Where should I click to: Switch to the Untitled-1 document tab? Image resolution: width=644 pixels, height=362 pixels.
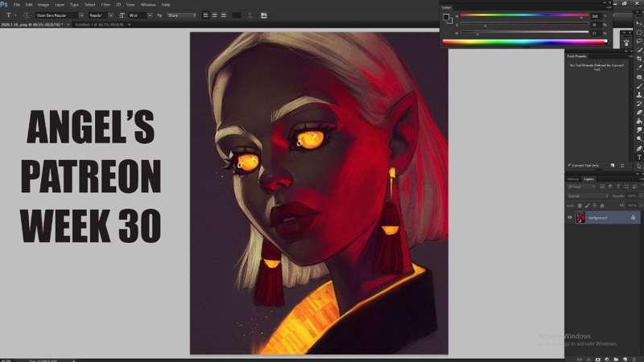click(98, 25)
